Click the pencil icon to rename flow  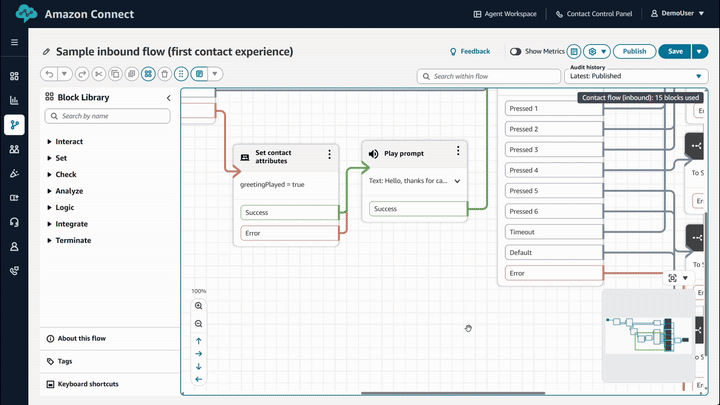pos(46,51)
